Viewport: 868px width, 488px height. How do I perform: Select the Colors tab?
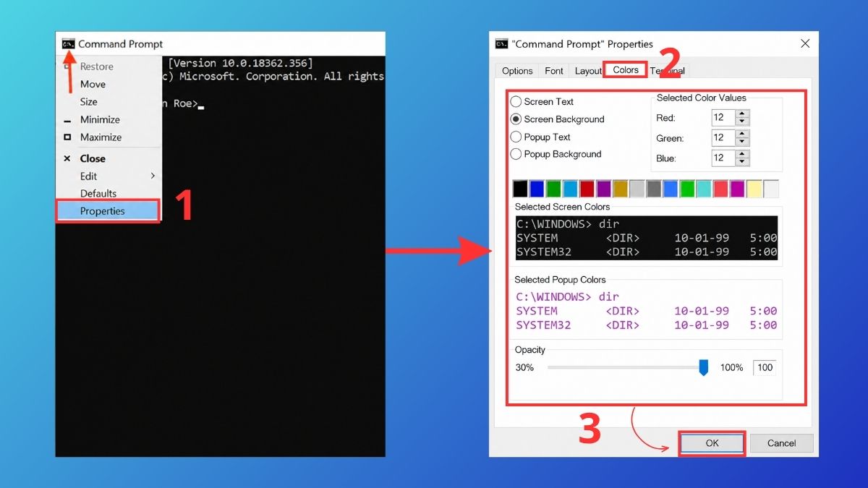626,70
